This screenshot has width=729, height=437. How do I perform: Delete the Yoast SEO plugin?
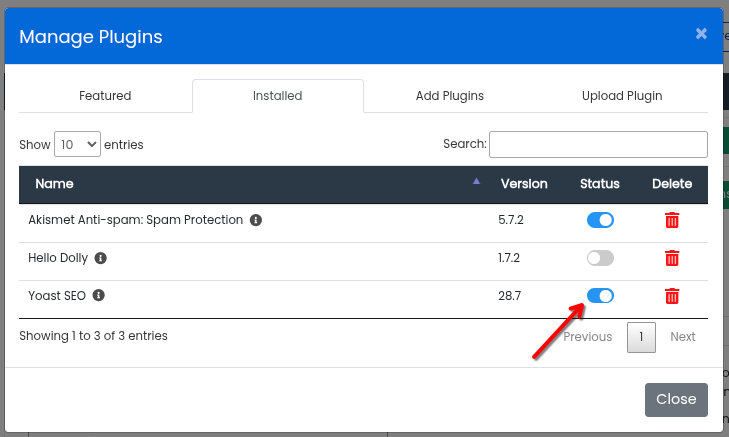672,296
